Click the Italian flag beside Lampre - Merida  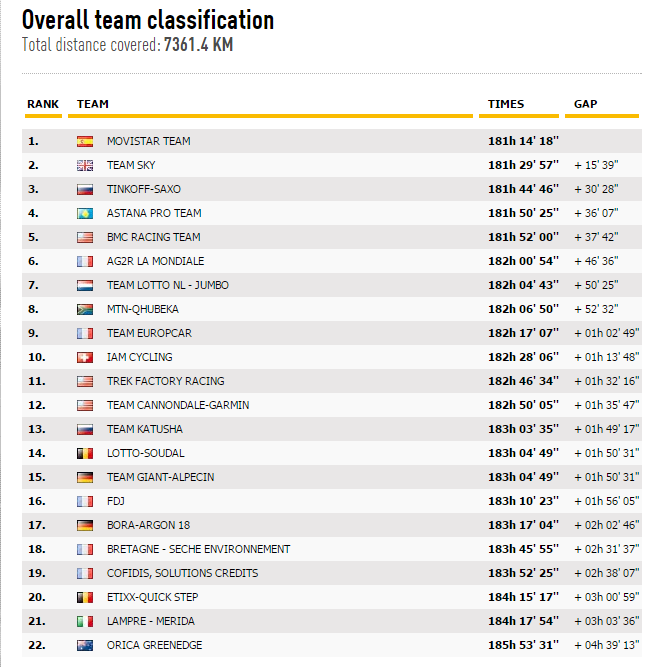pyautogui.click(x=85, y=621)
